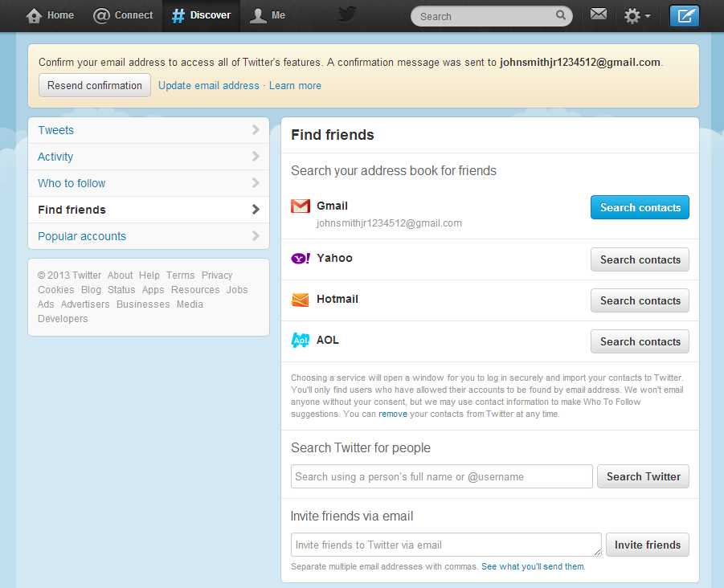Open the settings gear dropdown

(636, 15)
